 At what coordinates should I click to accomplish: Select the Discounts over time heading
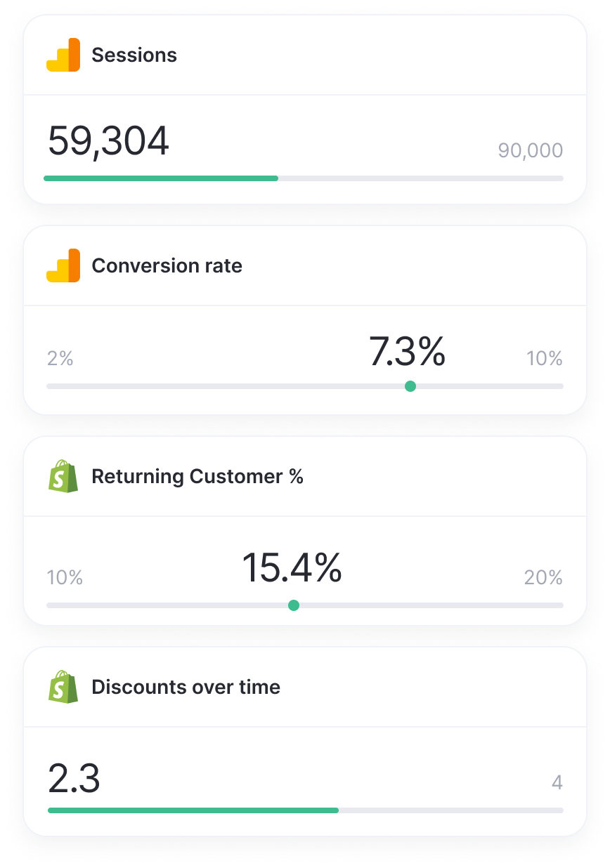[x=186, y=687]
